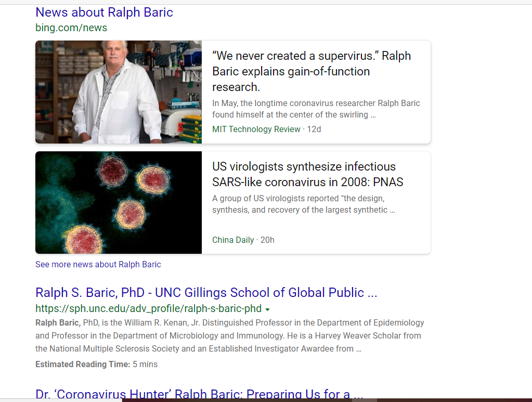Screen dimensions: 532x402
Task: Click the 'William R. Kenan, Jr. Distinguished Professor' snippet
Action: click(x=230, y=335)
